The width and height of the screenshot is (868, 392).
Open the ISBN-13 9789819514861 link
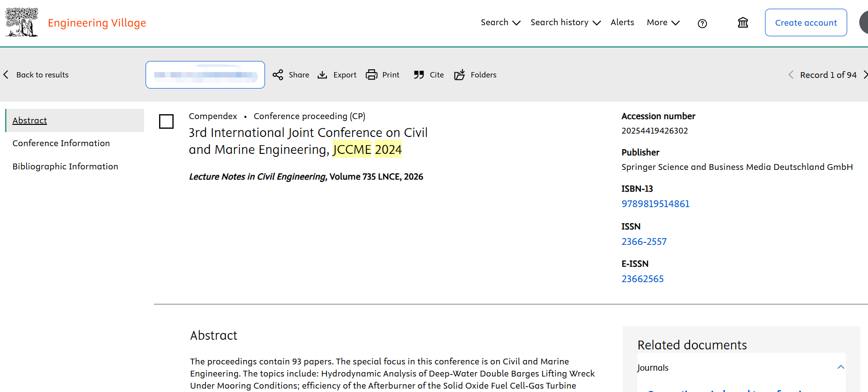[x=655, y=204]
